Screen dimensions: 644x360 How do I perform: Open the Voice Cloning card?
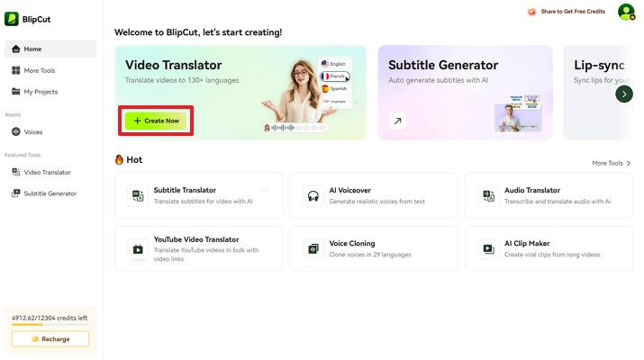point(374,248)
